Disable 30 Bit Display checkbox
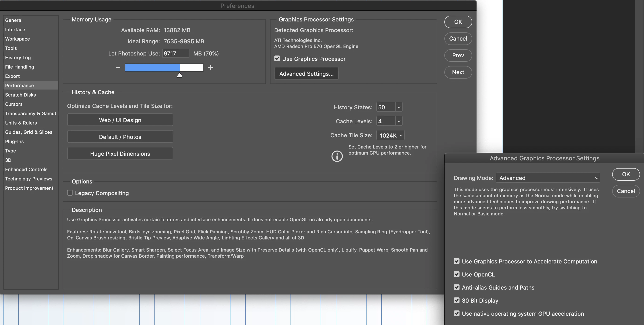The height and width of the screenshot is (325, 644). [x=456, y=300]
